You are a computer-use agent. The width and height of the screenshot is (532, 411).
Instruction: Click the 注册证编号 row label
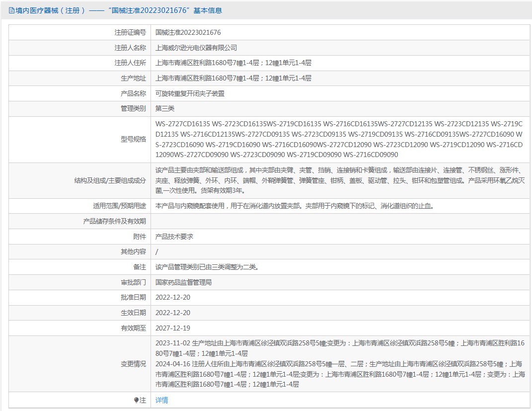tap(130, 33)
